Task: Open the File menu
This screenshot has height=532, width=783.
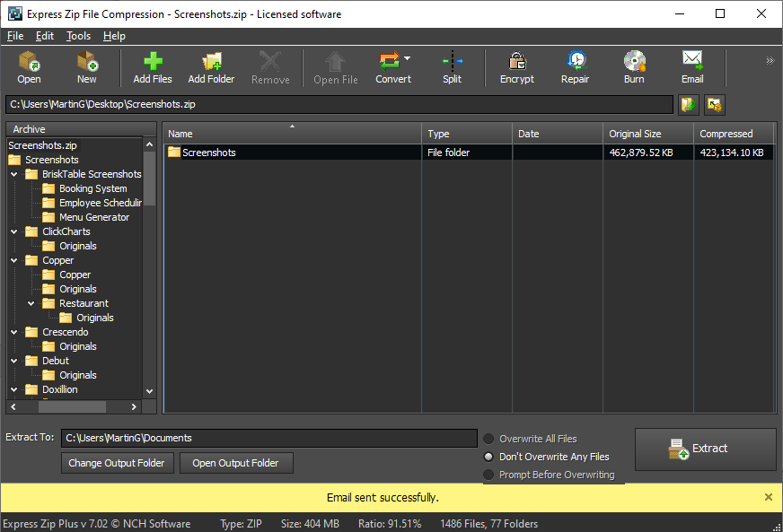Action: tap(15, 36)
